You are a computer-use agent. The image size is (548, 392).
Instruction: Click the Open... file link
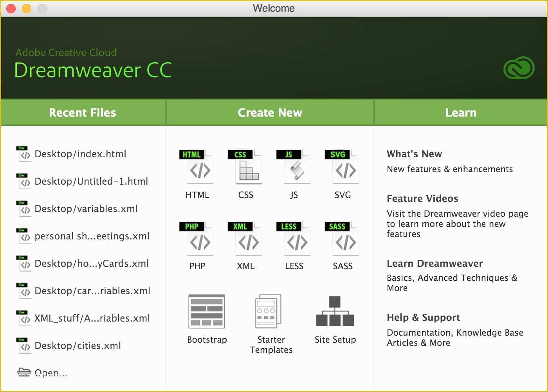click(50, 373)
